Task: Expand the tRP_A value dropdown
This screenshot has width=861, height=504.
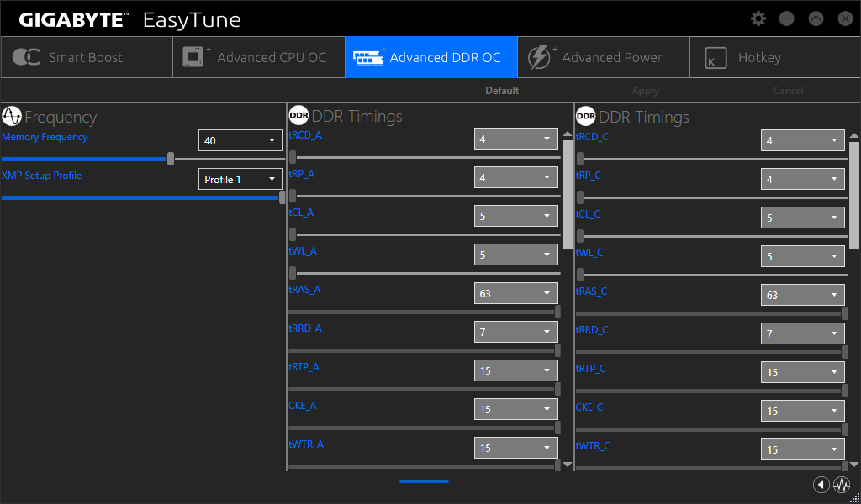Action: 516,177
